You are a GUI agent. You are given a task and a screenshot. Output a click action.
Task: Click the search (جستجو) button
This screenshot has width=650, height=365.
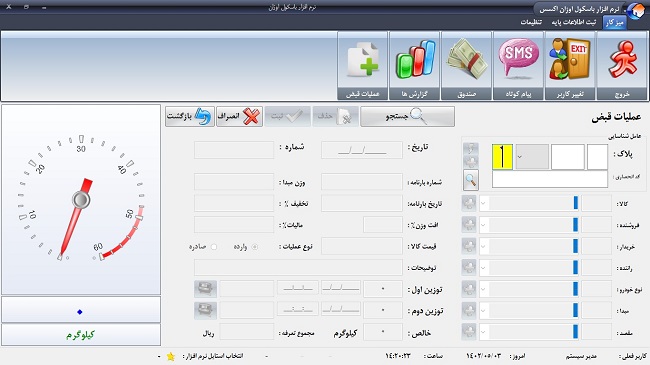pos(407,117)
